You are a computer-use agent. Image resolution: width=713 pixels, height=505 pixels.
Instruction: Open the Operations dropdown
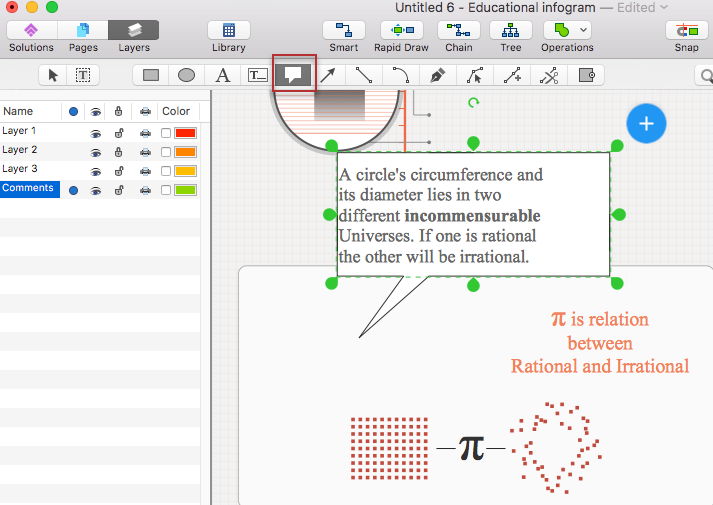tap(567, 30)
